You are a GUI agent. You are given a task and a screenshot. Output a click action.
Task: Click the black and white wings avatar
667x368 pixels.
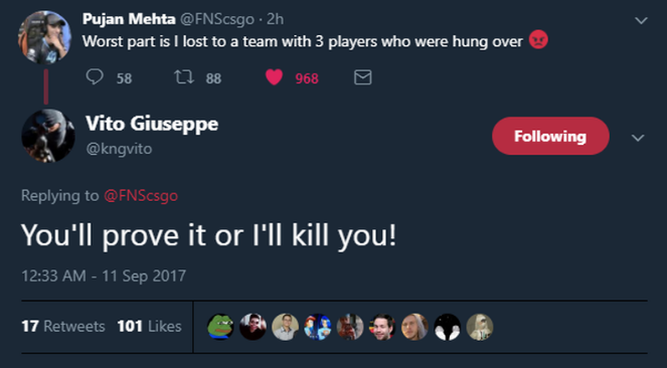click(447, 327)
